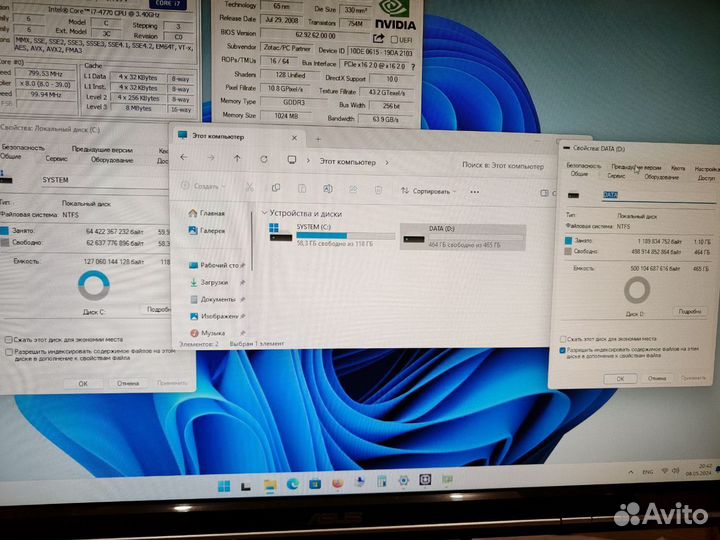This screenshot has height=540, width=720.
Task: Switch to Квота tab in DATA (D:) properties
Action: tap(678, 168)
